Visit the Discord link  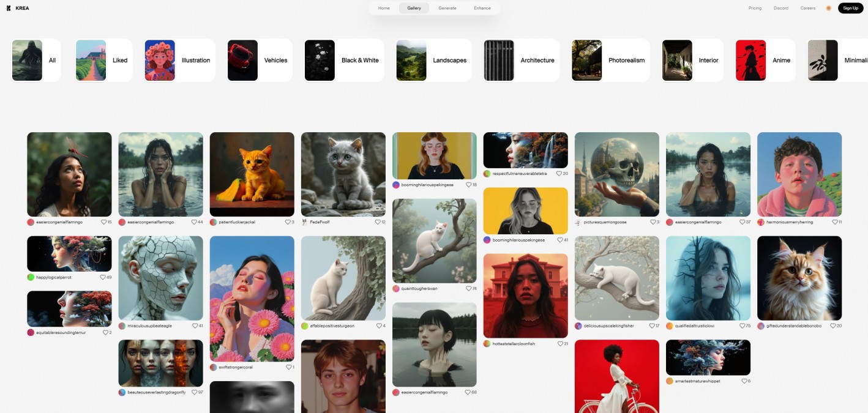tap(780, 8)
